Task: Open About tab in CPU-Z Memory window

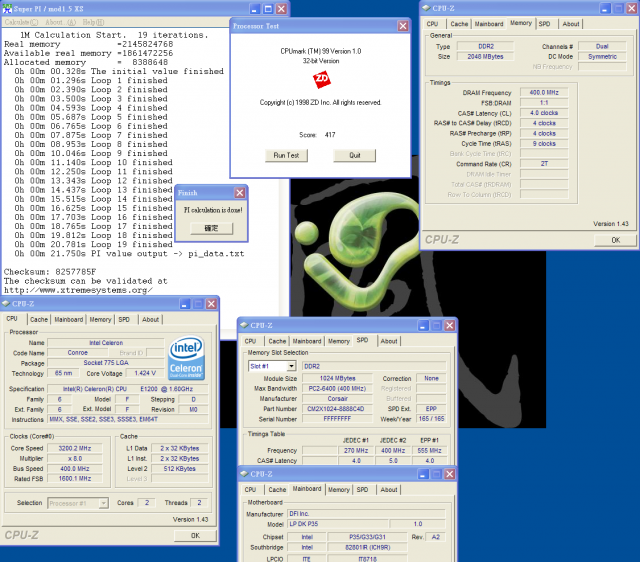Action: 571,24
